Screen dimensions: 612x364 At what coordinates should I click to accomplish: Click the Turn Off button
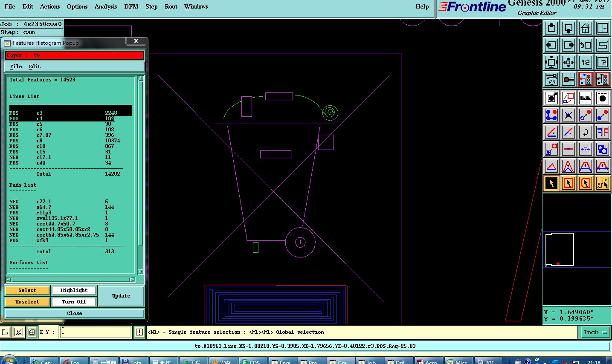coord(74,302)
